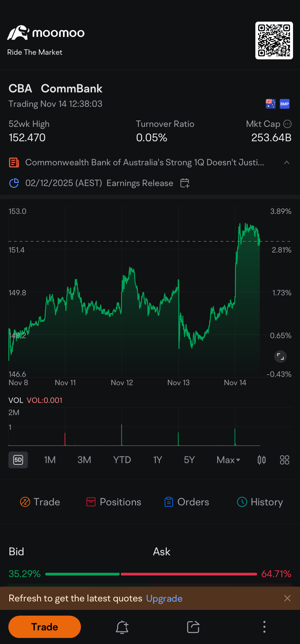Add earnings release to calendar
Viewport: 300px width, 644px height.
[x=185, y=183]
